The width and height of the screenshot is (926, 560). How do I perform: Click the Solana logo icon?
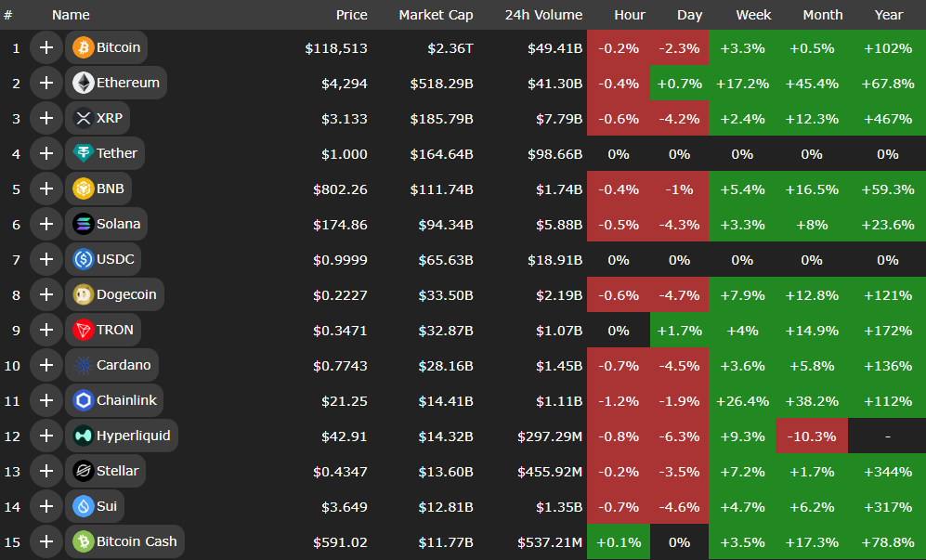83,224
